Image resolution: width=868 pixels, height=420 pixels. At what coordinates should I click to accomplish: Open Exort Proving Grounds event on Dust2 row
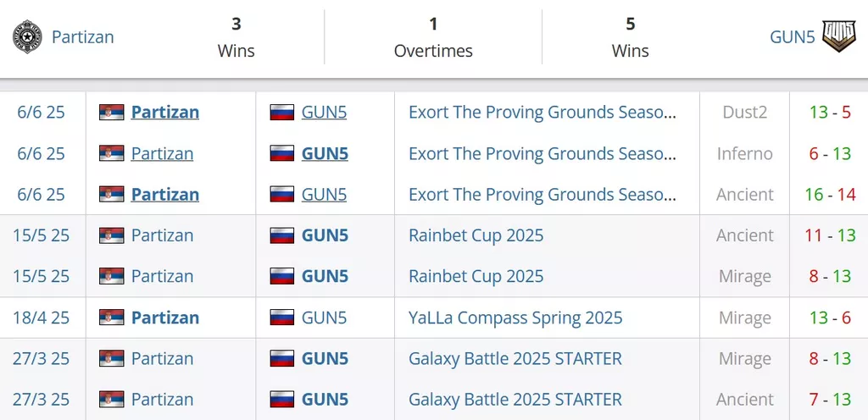click(x=542, y=112)
